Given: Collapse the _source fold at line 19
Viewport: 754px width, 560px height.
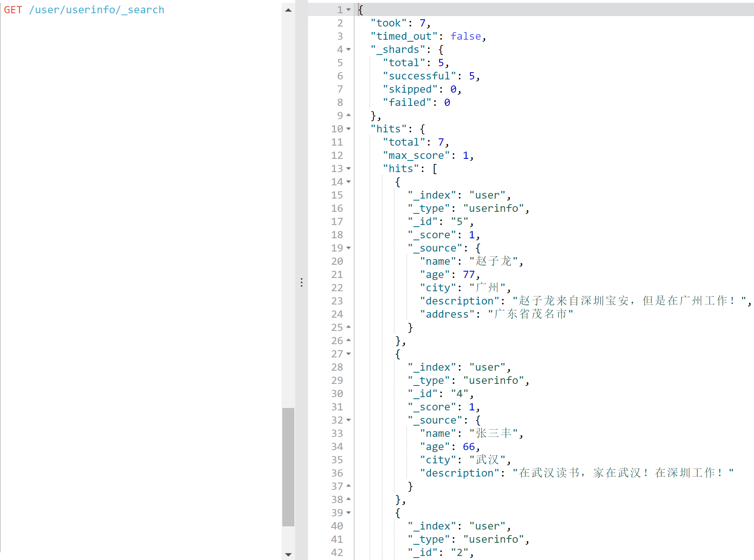Looking at the screenshot, I should (x=349, y=248).
